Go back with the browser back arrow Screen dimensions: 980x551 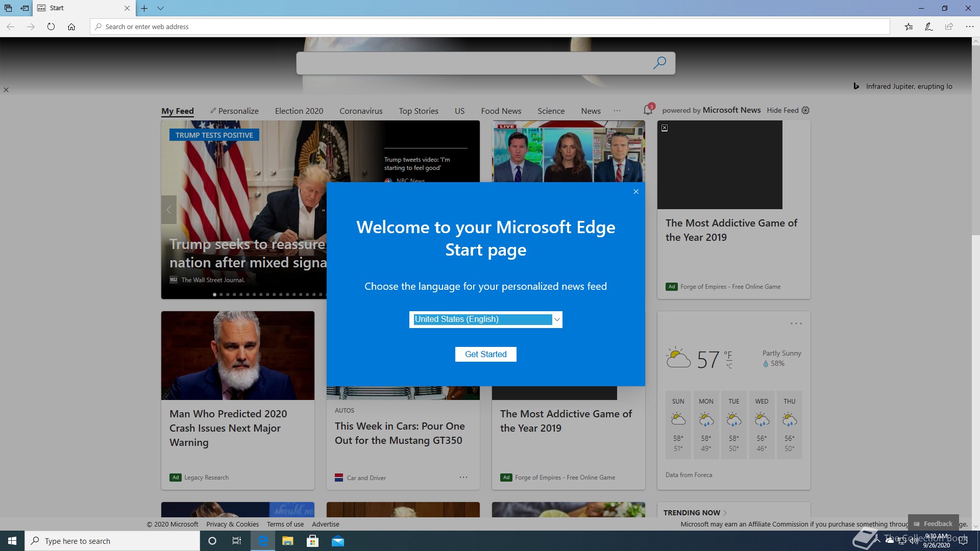pyautogui.click(x=10, y=27)
